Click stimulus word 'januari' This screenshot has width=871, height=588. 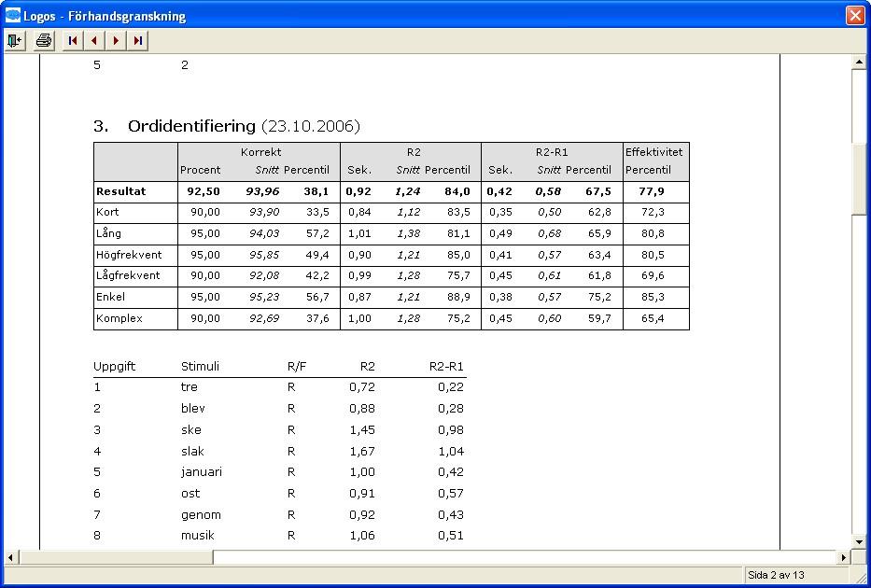(x=201, y=472)
